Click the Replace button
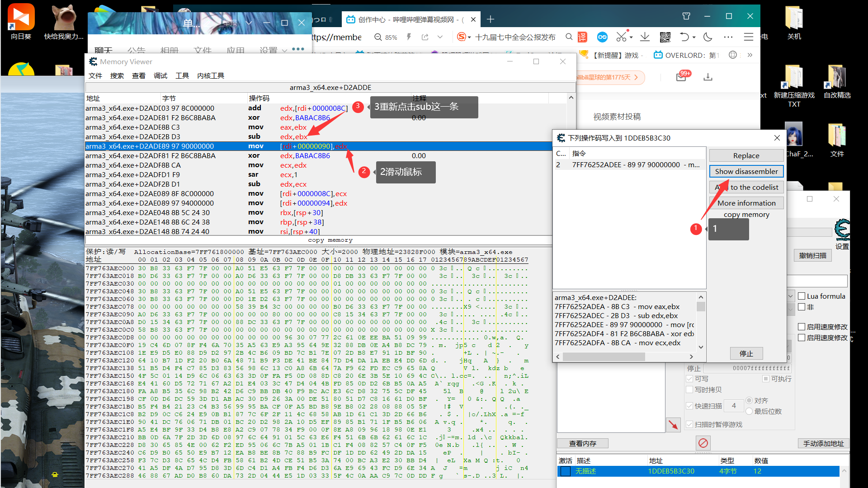 tap(746, 156)
